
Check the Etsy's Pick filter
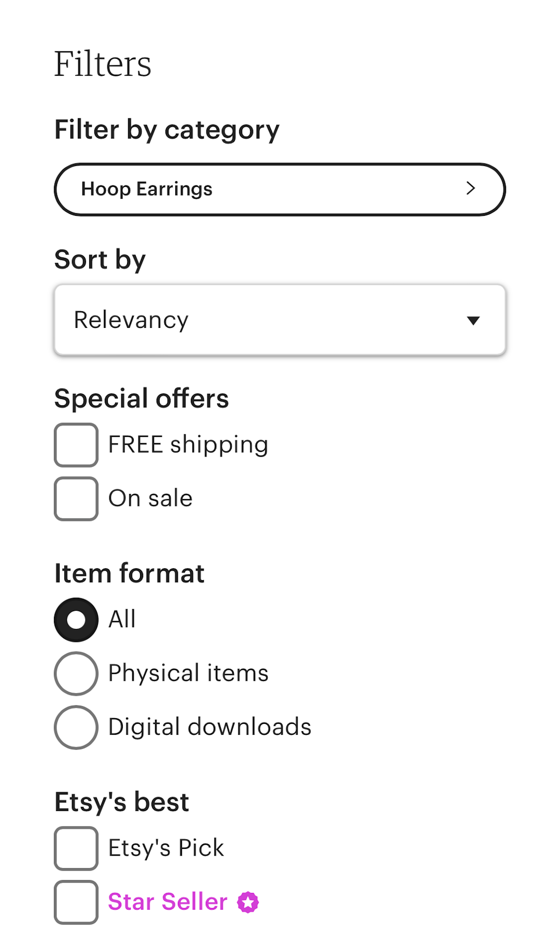(x=76, y=849)
